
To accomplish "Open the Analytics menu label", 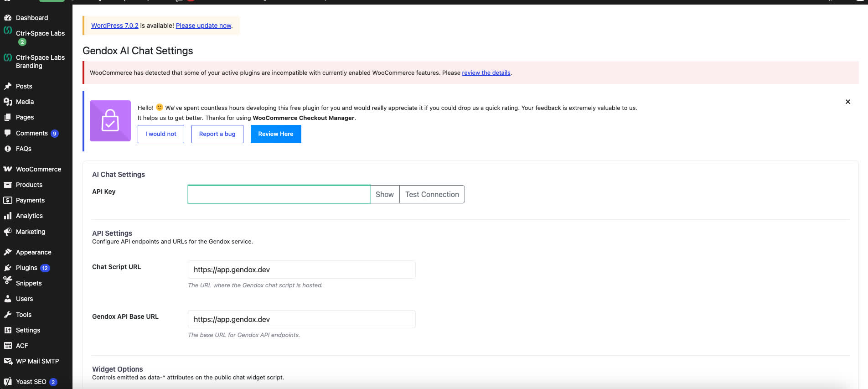I will tap(29, 216).
